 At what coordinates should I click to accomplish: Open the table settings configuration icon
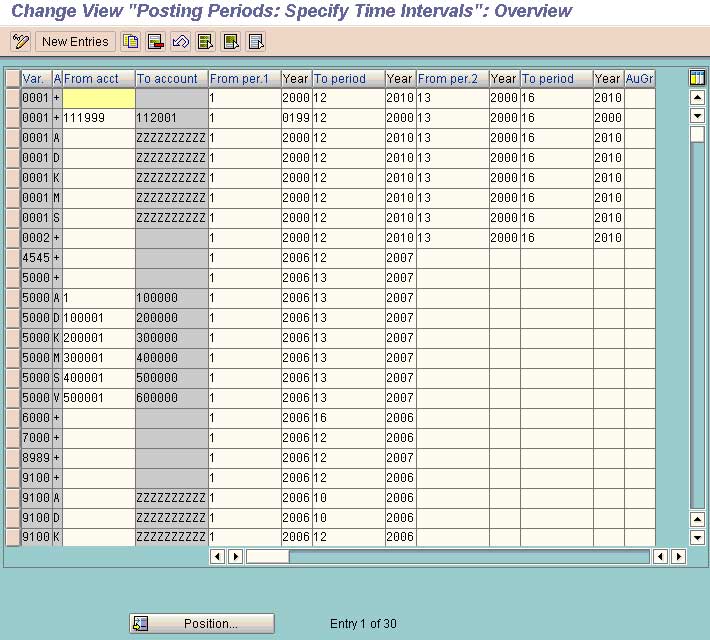click(x=697, y=78)
